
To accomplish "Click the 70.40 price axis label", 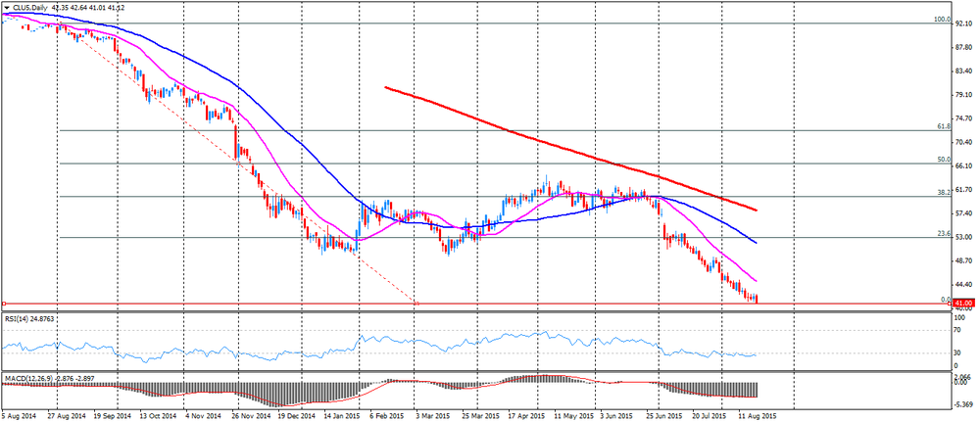I will coord(962,142).
